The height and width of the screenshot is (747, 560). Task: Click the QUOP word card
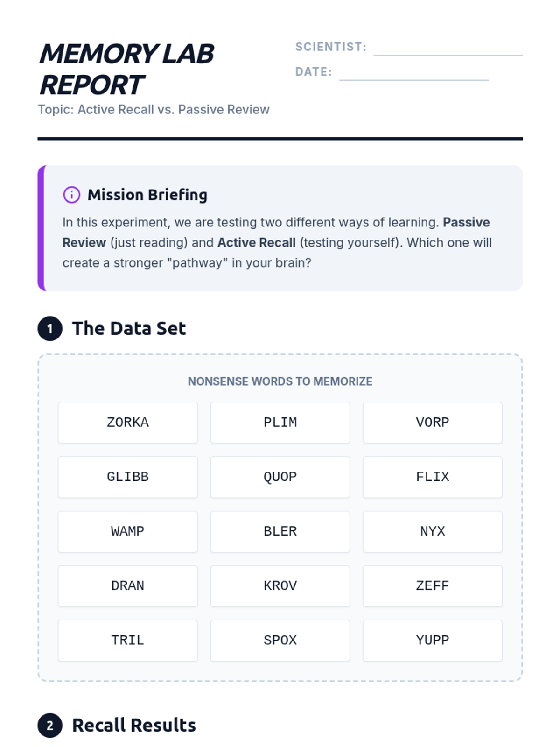click(280, 477)
